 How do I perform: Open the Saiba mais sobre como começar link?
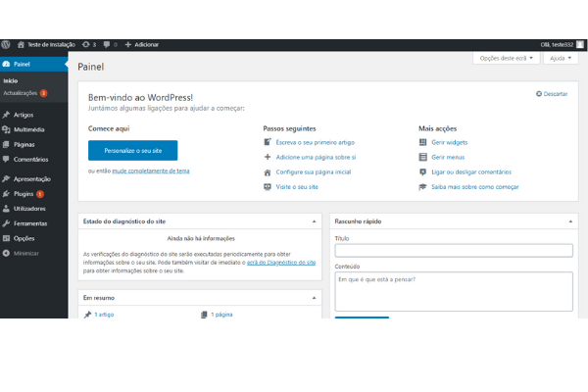(475, 187)
